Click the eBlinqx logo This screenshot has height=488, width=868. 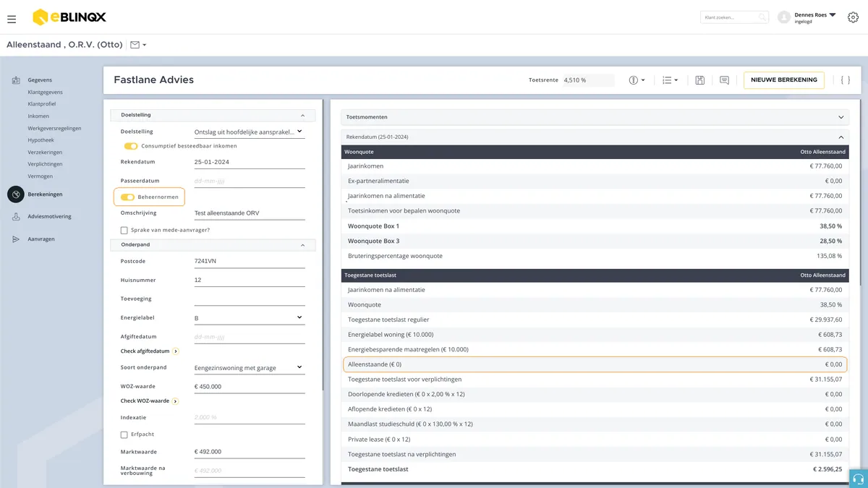(69, 17)
